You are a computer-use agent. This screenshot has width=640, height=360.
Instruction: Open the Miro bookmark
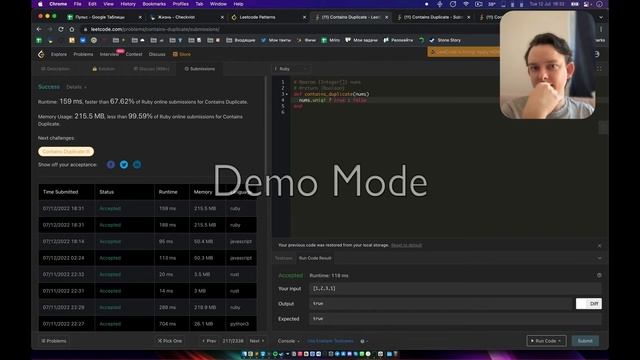[331, 40]
